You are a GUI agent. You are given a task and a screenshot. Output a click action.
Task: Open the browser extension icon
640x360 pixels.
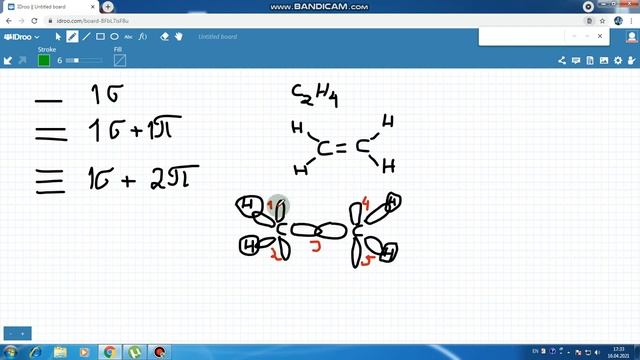[x=589, y=21]
